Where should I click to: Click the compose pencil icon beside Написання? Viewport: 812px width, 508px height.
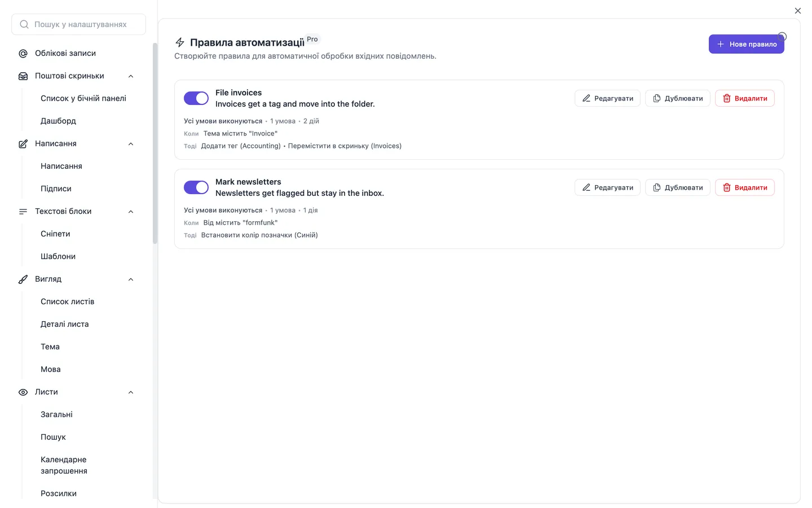pyautogui.click(x=23, y=144)
